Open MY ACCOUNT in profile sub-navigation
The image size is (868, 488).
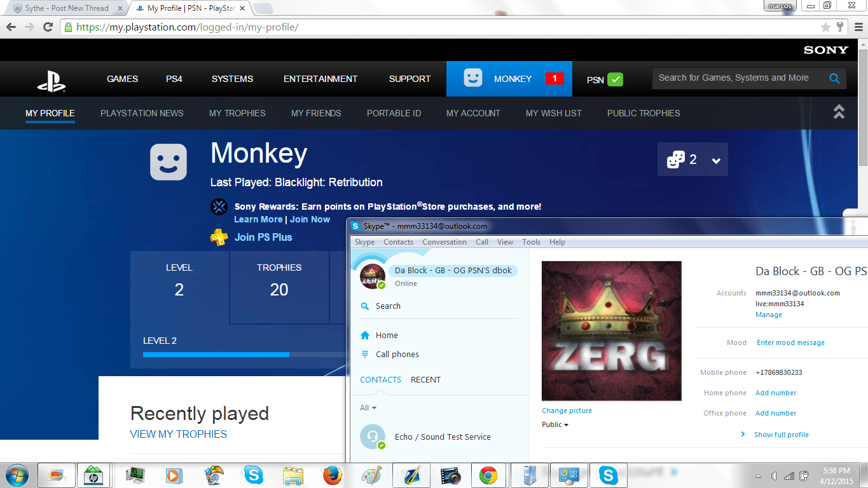pyautogui.click(x=473, y=113)
